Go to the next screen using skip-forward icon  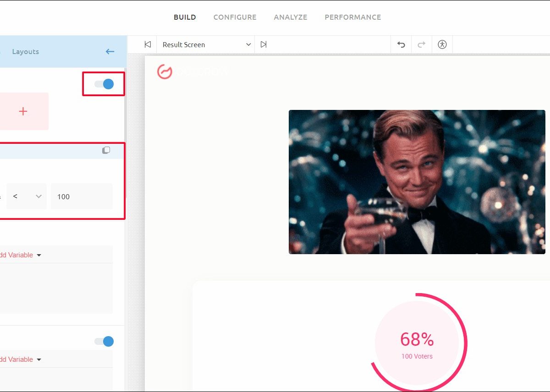264,44
